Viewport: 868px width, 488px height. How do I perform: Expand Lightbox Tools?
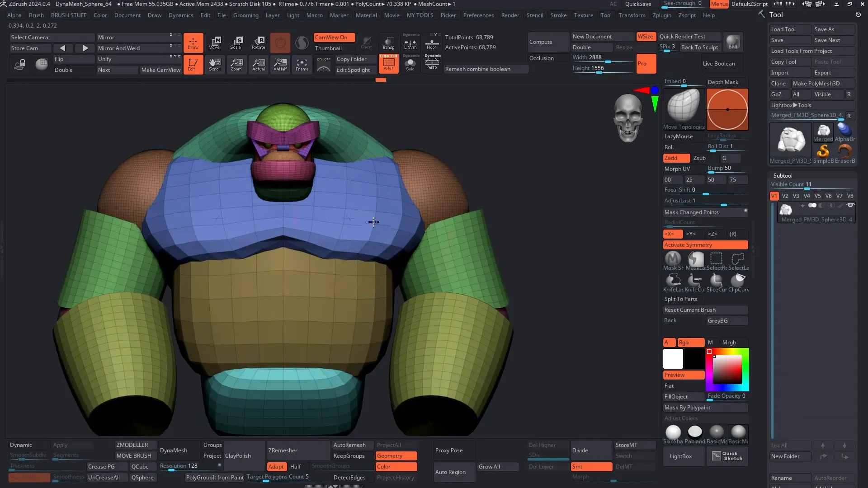[812, 105]
